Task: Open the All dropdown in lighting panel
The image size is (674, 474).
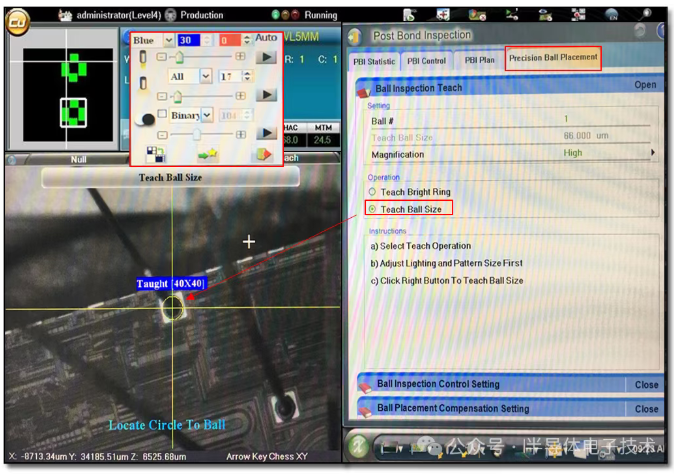Action: (205, 77)
